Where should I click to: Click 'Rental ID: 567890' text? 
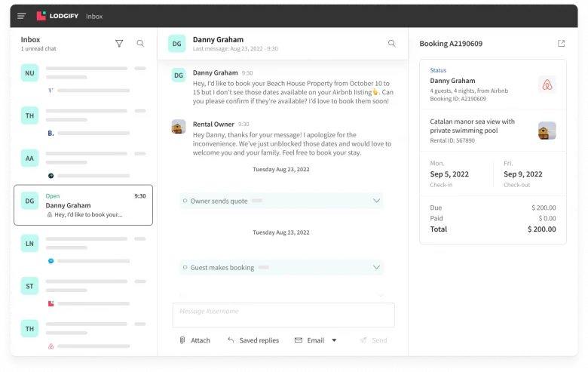click(x=452, y=140)
